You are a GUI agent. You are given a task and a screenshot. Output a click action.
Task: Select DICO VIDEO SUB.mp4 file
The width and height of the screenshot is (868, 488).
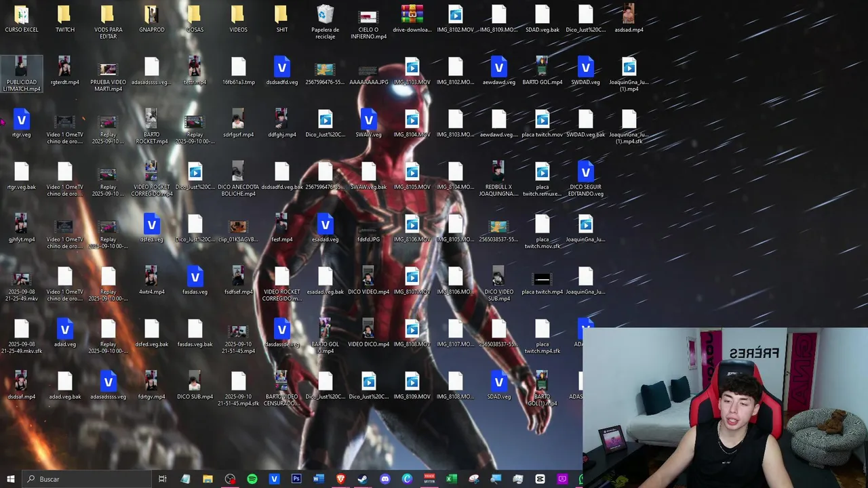click(x=498, y=283)
